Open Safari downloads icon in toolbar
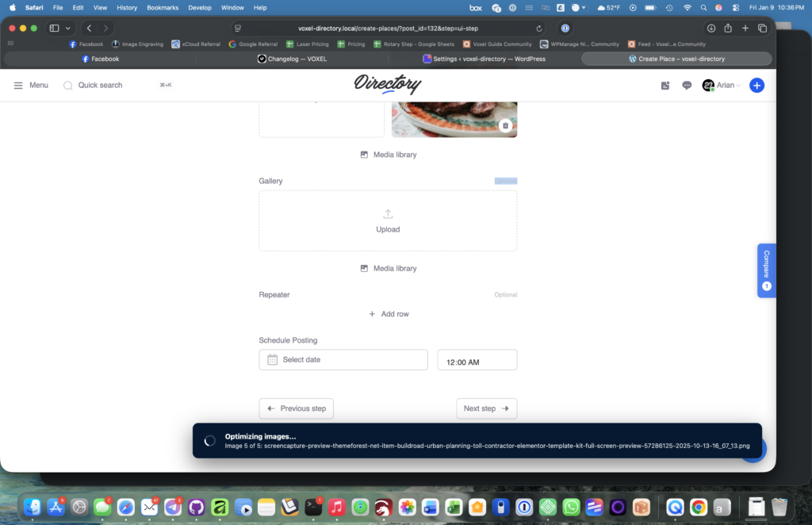The height and width of the screenshot is (525, 812). tap(710, 28)
